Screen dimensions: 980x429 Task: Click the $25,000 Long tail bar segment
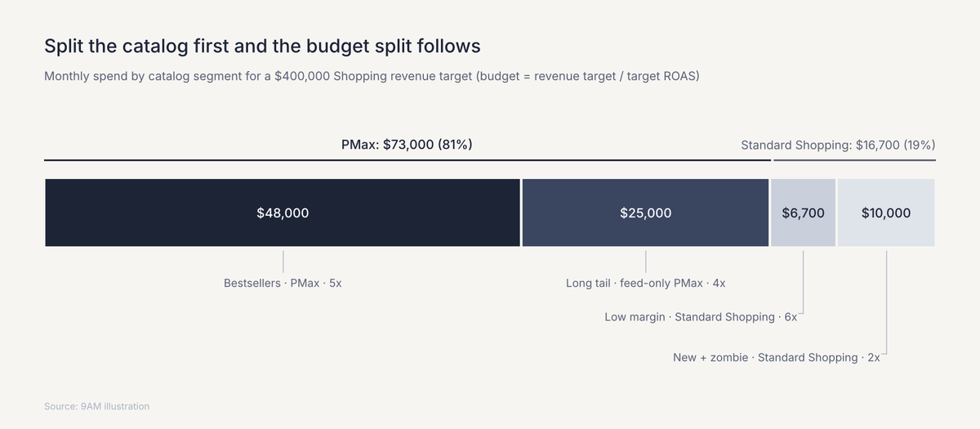[646, 212]
